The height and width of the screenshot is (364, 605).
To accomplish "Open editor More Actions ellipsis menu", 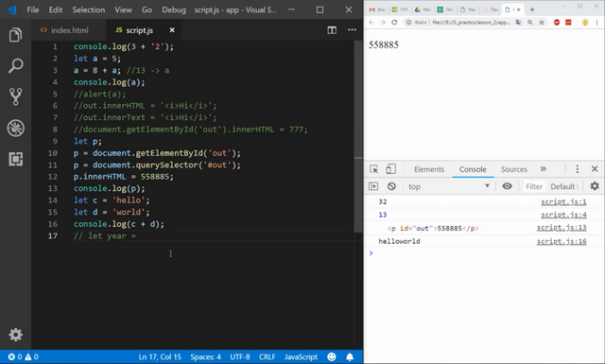I will (352, 29).
